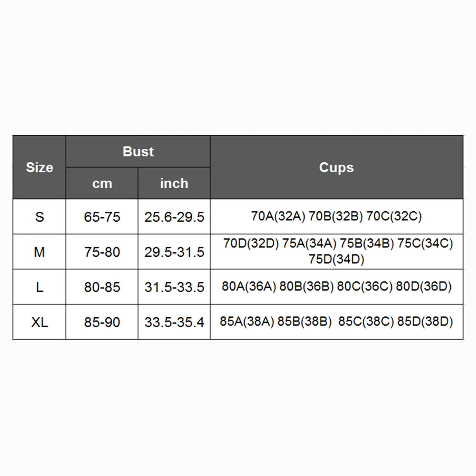476x476 pixels.
Task: Click the Size column header
Action: pos(39,167)
